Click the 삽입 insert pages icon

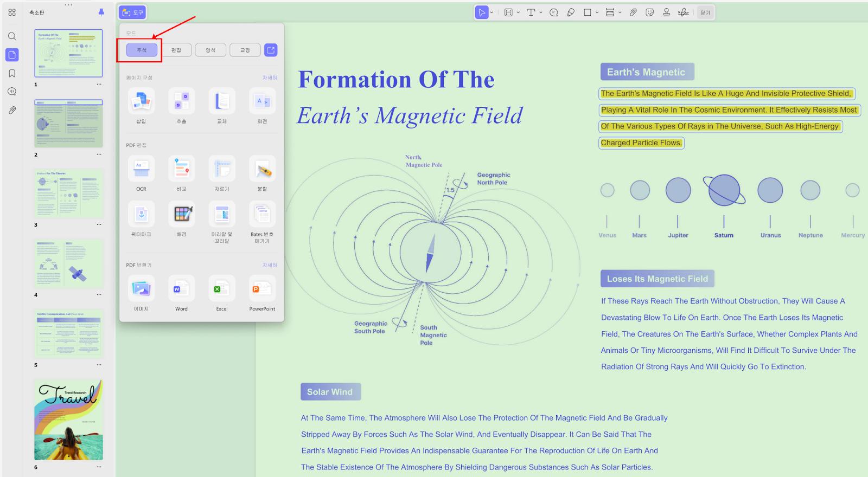coord(141,101)
